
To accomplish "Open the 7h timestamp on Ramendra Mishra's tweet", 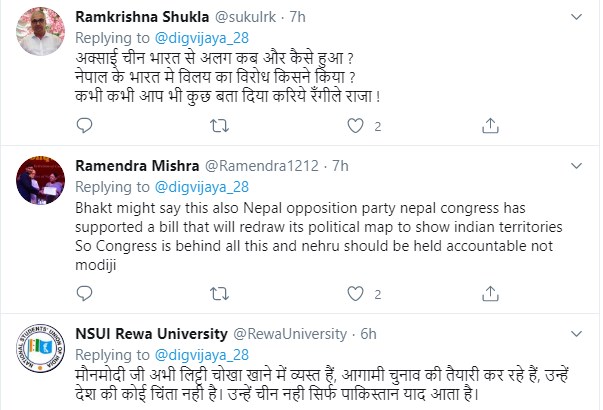I will point(338,164).
